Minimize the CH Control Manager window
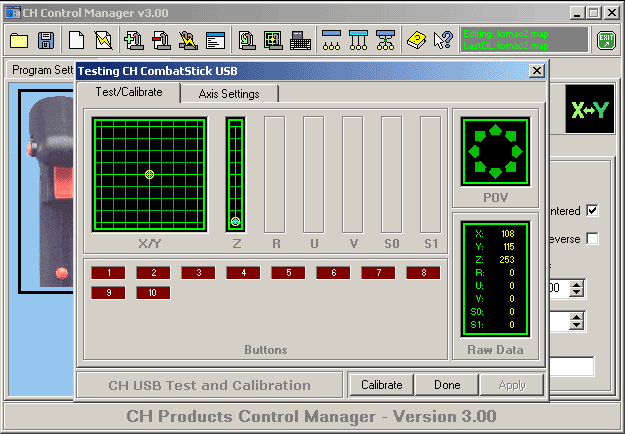This screenshot has width=625, height=434. click(x=577, y=13)
